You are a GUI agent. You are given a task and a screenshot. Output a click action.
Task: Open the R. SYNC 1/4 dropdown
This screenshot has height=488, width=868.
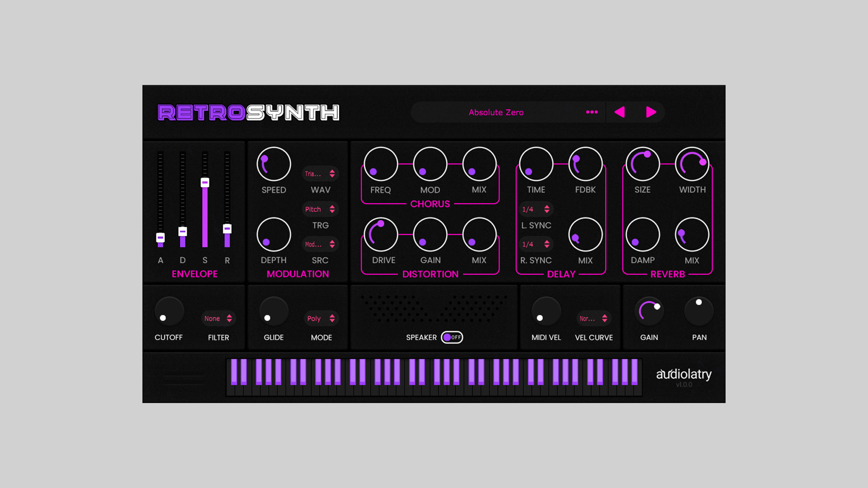click(x=536, y=244)
